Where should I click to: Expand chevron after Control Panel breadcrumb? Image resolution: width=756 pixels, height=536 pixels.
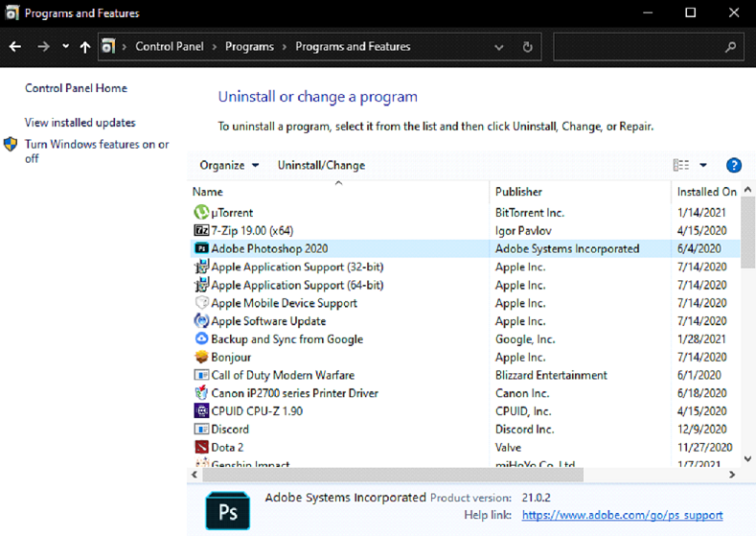(x=215, y=47)
